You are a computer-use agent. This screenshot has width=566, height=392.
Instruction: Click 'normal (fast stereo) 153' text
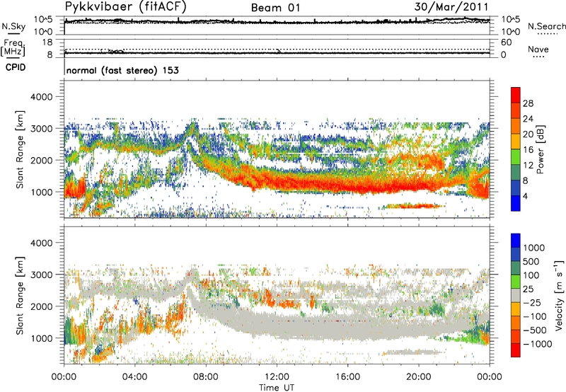coord(122,70)
